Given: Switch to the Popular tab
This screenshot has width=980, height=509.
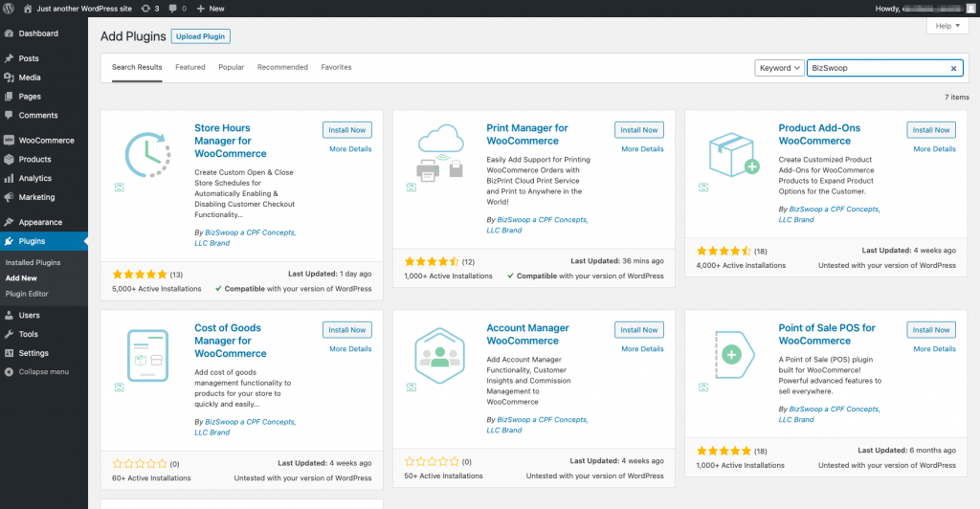Looking at the screenshot, I should tap(231, 67).
